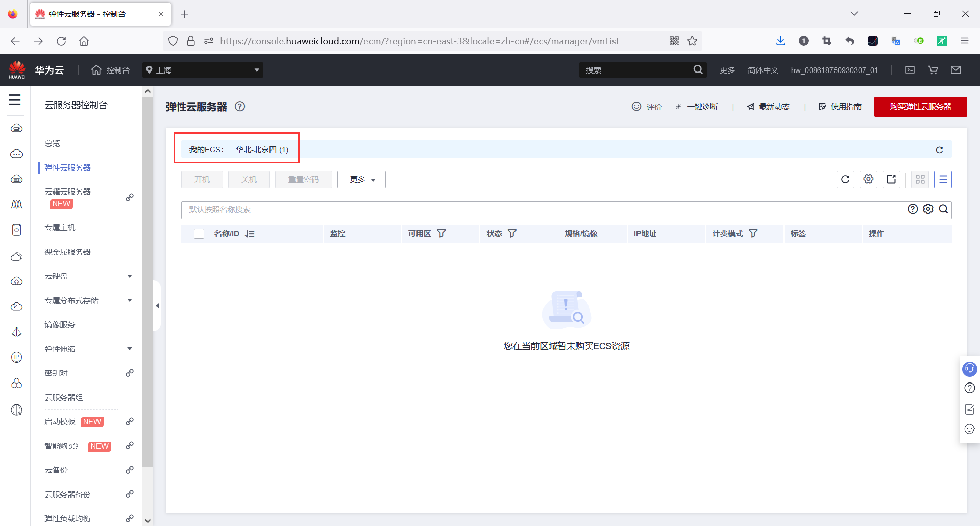Click 购买弹性云服务器 button

pyautogui.click(x=920, y=107)
